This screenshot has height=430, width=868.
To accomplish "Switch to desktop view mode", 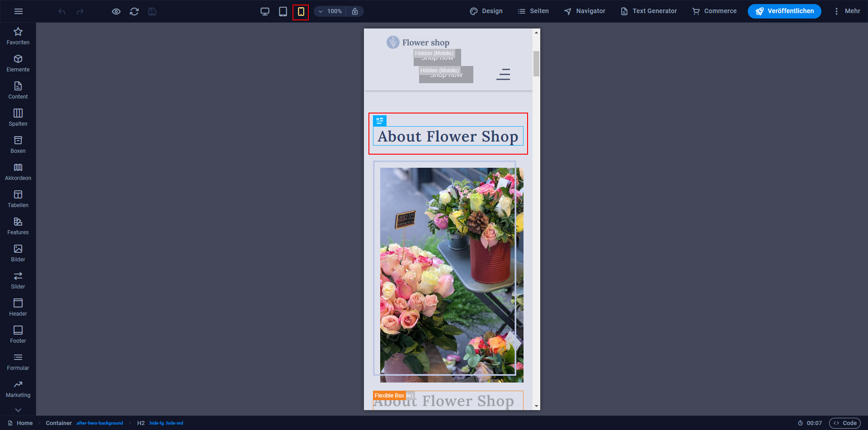I will coord(265,11).
